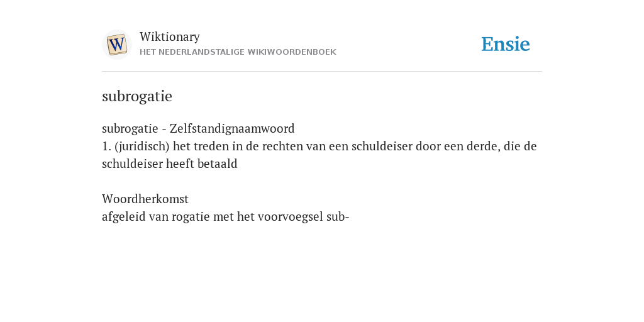Click the definition number '1.'
The width and height of the screenshot is (644, 322).
(x=106, y=146)
